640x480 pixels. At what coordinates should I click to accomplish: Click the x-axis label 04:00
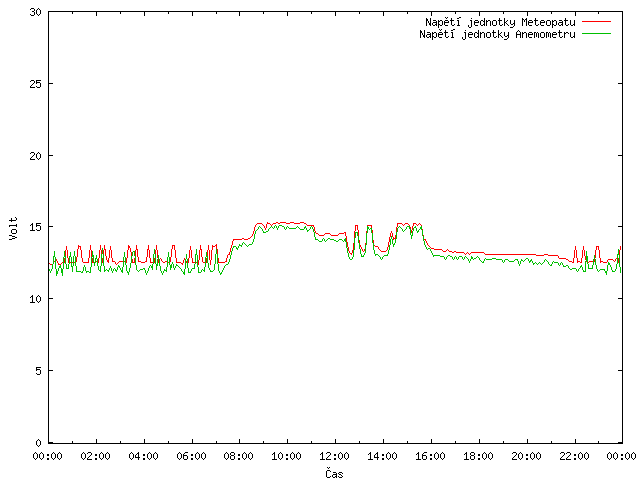click(143, 456)
